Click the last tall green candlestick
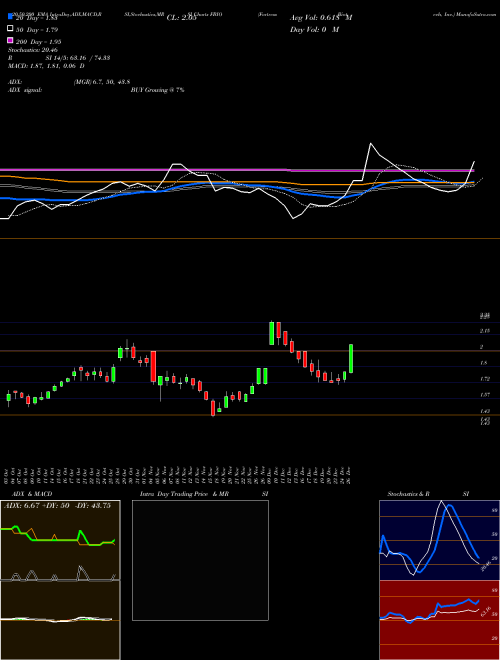 click(x=351, y=359)
